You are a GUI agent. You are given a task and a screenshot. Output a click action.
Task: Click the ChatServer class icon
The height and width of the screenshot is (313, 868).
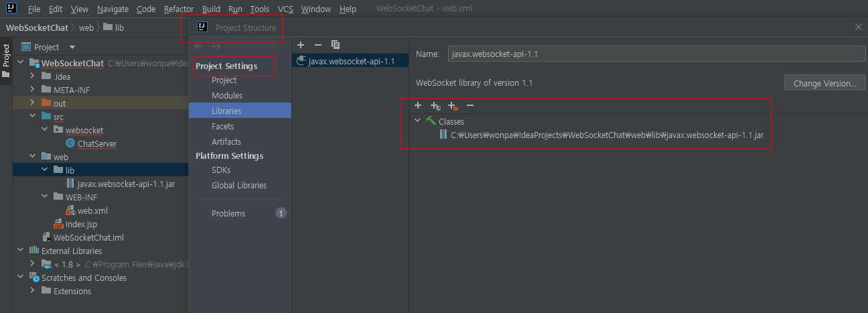coord(70,143)
